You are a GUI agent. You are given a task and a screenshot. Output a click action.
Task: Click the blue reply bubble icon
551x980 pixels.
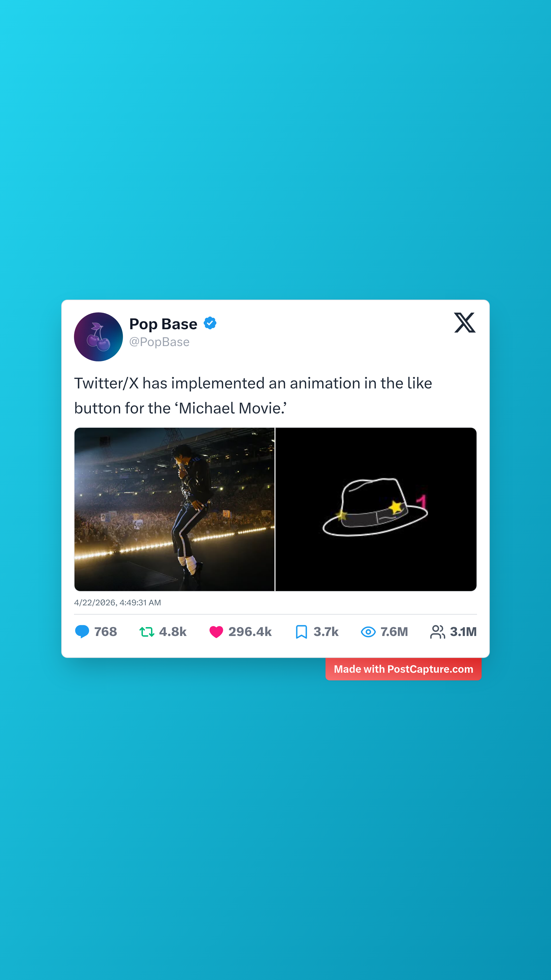point(82,632)
